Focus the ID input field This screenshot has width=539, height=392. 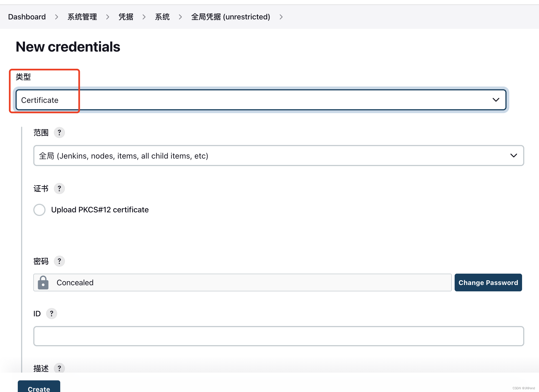coord(279,336)
